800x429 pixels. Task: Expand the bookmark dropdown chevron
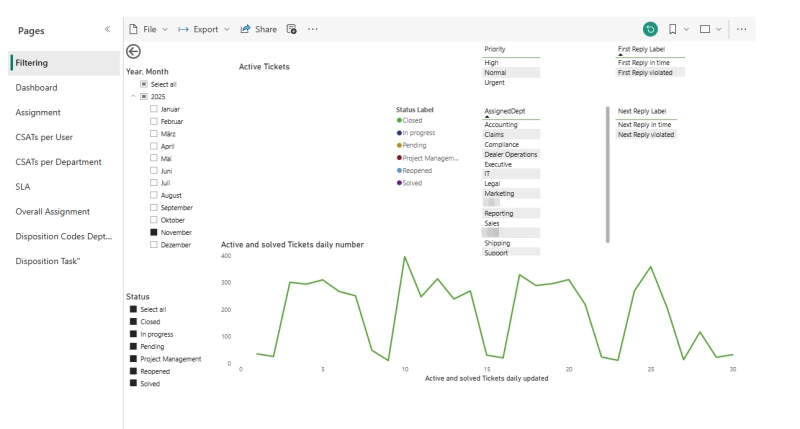coord(686,30)
